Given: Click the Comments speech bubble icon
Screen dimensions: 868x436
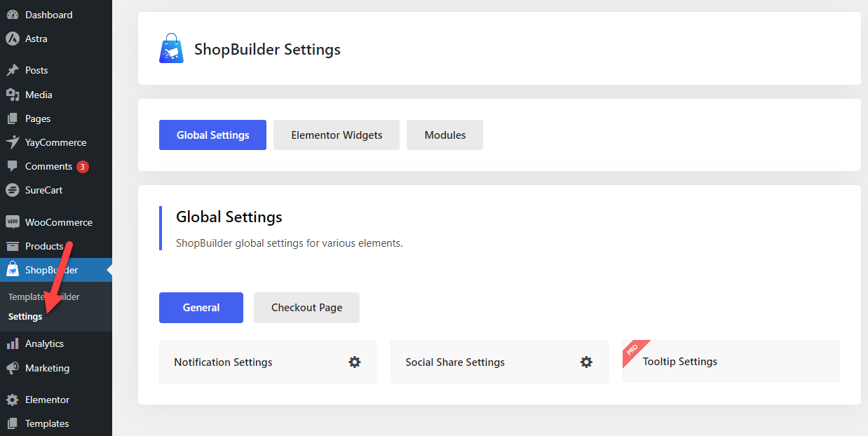Looking at the screenshot, I should 12,166.
